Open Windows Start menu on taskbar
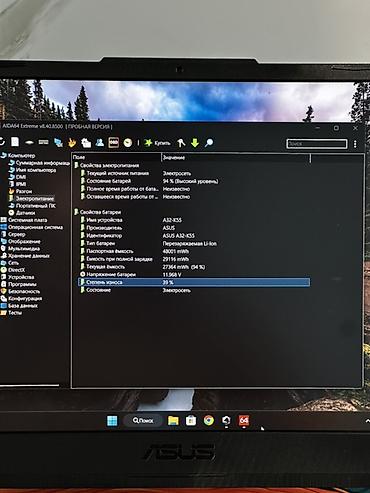The width and height of the screenshot is (370, 493). [112, 421]
